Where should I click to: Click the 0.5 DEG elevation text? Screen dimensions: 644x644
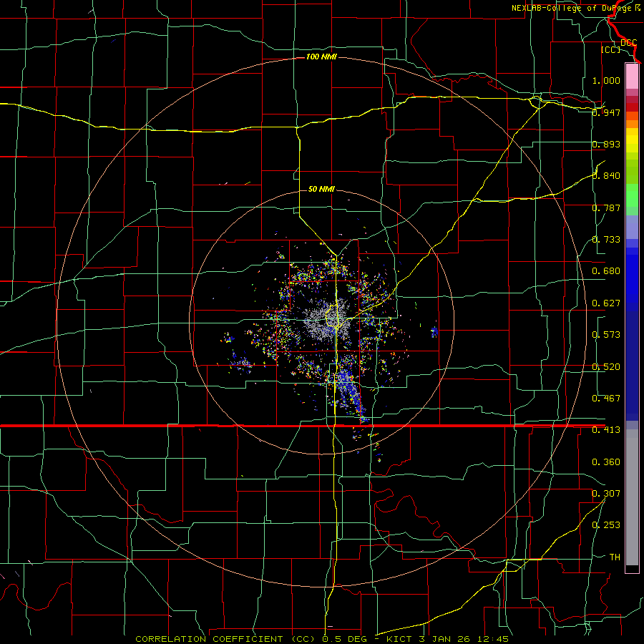pyautogui.click(x=345, y=639)
